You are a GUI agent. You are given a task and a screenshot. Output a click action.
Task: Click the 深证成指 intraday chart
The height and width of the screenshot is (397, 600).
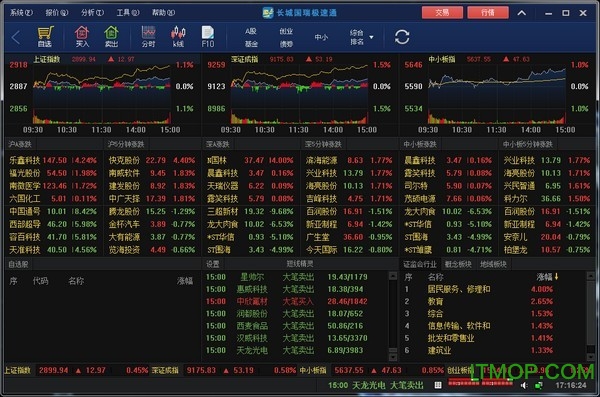(299, 94)
